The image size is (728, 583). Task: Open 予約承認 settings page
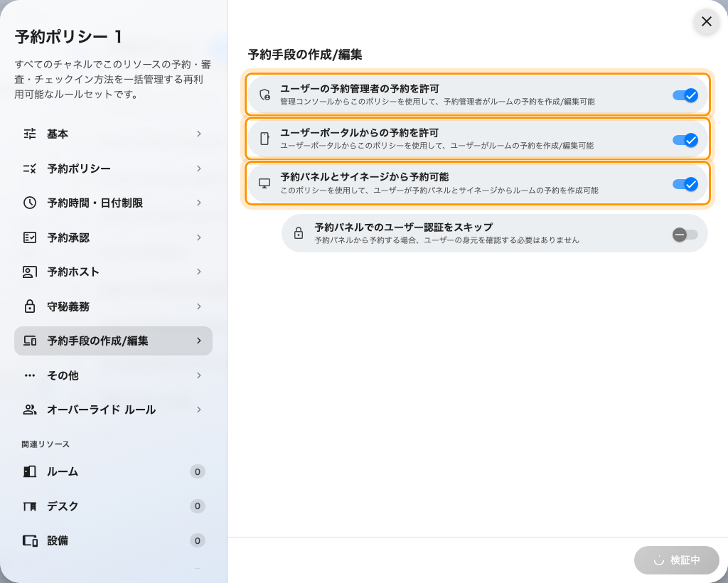pos(113,237)
